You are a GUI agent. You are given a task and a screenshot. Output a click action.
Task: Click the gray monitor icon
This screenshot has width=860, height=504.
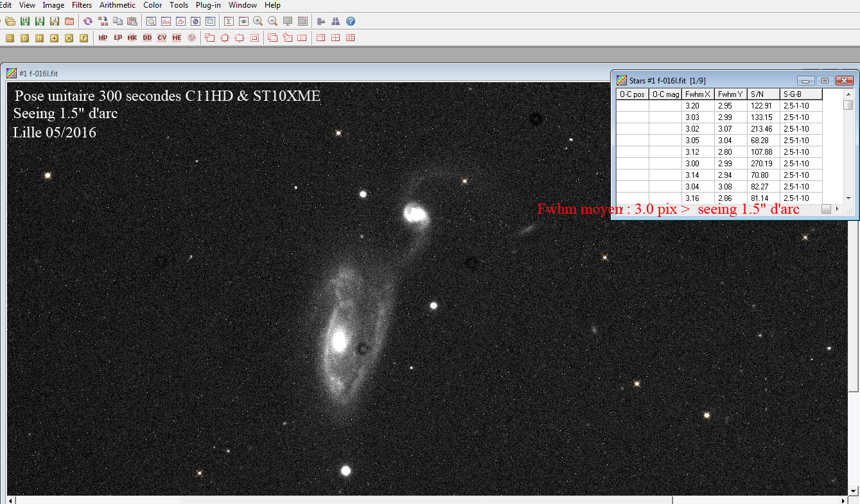point(288,21)
